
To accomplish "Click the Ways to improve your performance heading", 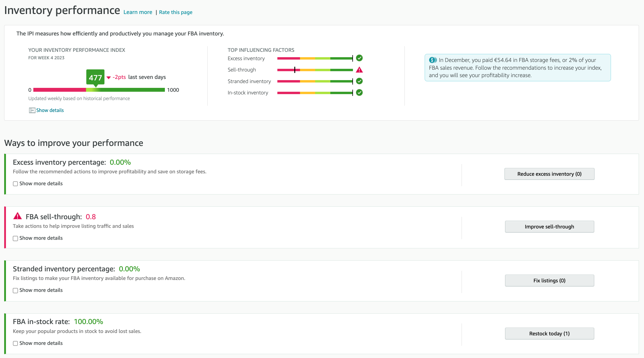I will pos(74,143).
